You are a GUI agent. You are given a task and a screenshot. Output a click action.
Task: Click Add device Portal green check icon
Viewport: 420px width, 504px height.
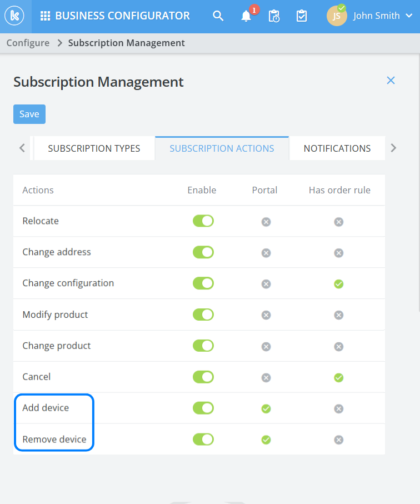(x=266, y=409)
